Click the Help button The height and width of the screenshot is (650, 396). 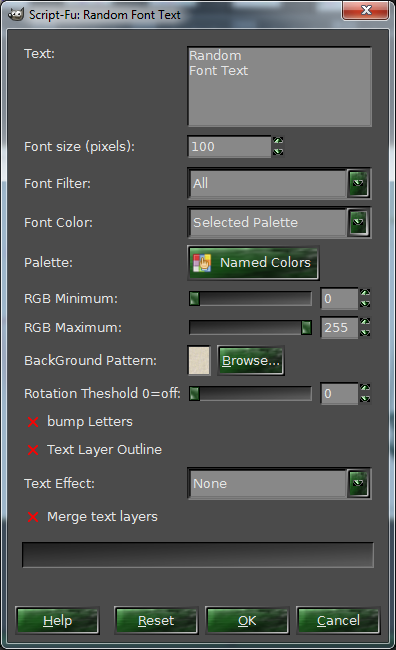(x=58, y=621)
